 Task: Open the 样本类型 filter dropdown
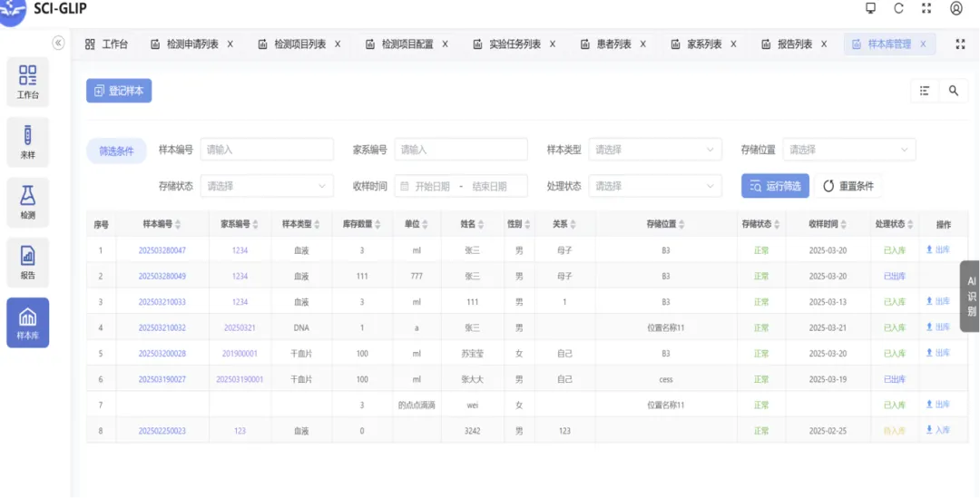click(655, 150)
